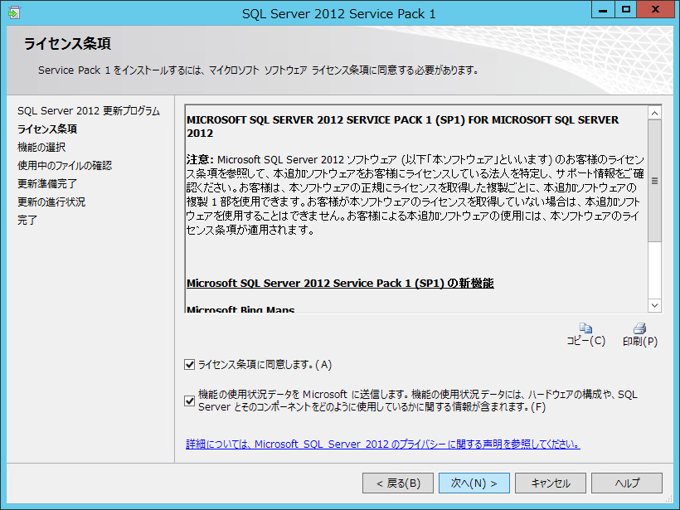Click the license text scroll-up arrow
Image resolution: width=680 pixels, height=510 pixels.
pyautogui.click(x=654, y=113)
